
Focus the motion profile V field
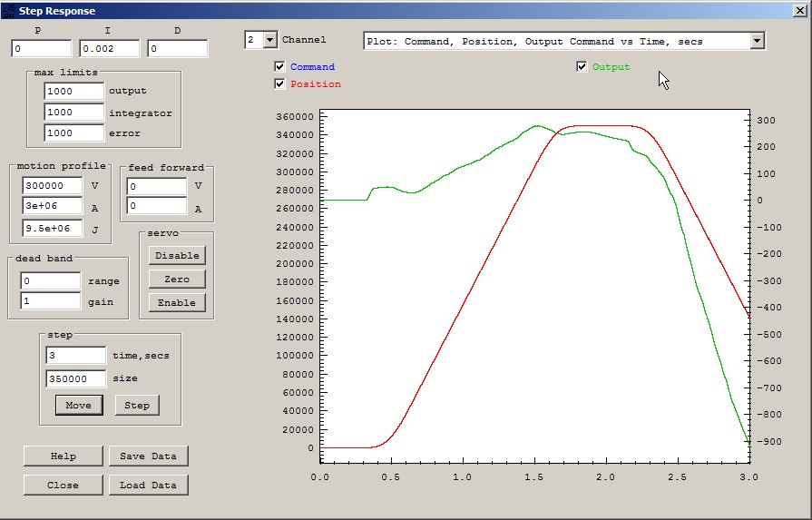pos(52,185)
